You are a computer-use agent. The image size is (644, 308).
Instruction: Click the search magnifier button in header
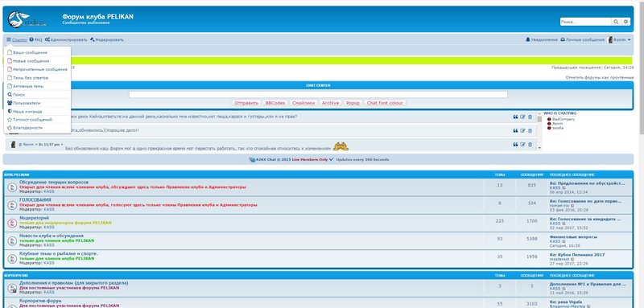coord(616,22)
